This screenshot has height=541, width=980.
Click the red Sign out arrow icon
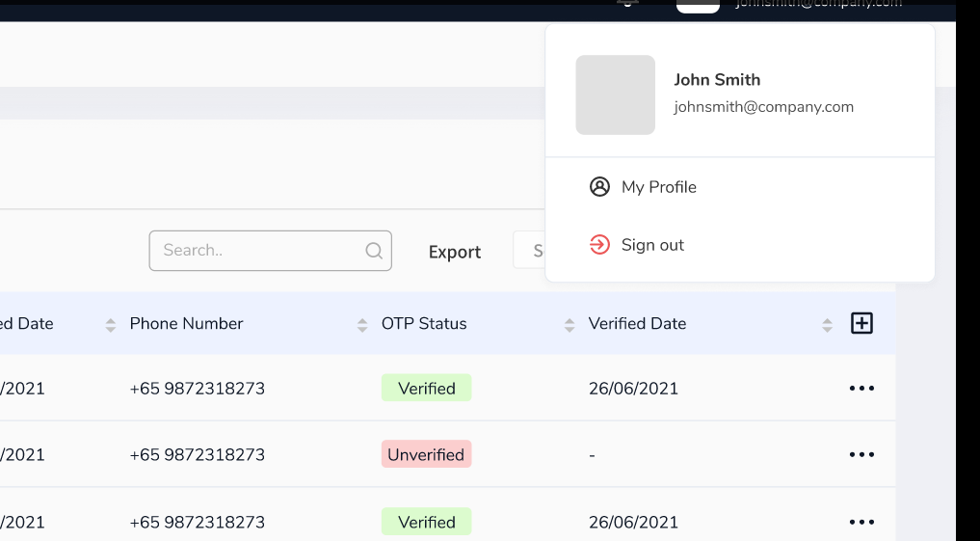pos(599,245)
